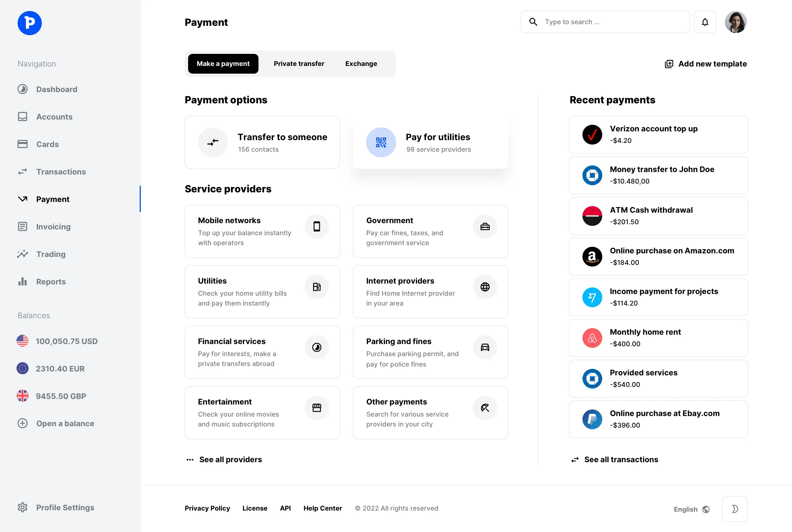Click the Government briefcase icon

[485, 226]
